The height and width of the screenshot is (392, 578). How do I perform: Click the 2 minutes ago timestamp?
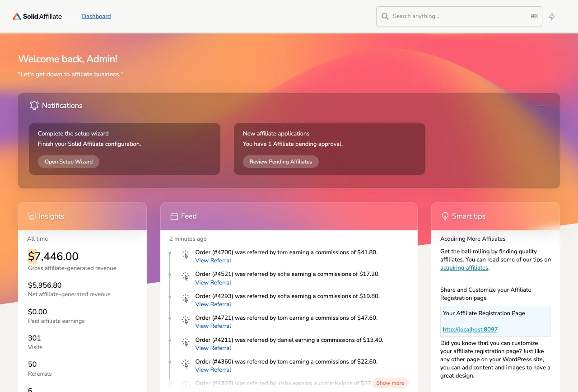click(x=188, y=239)
